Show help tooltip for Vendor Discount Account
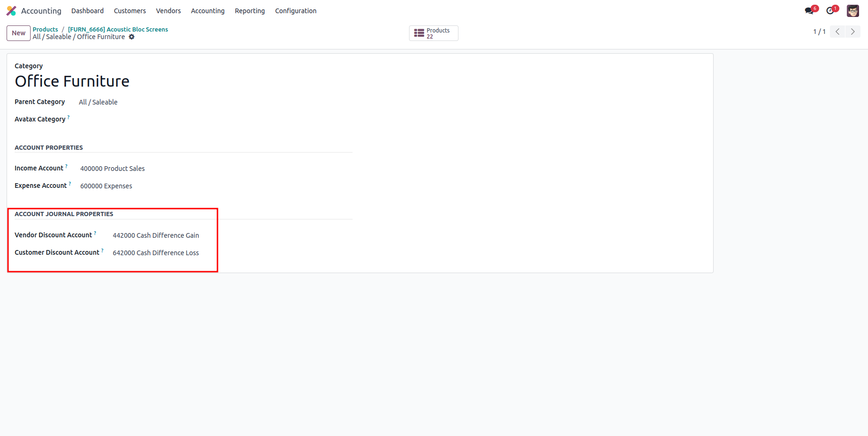The width and height of the screenshot is (868, 436). tap(95, 233)
